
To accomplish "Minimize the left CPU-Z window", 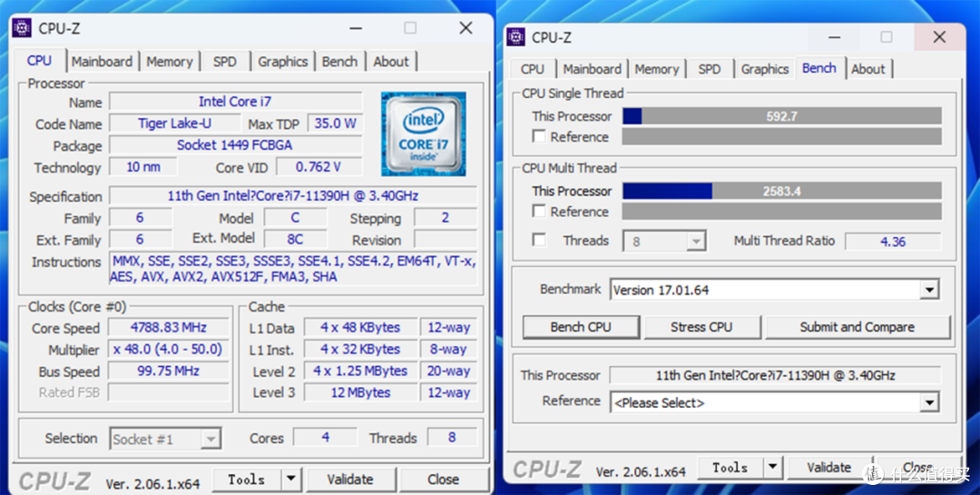I will point(356,28).
